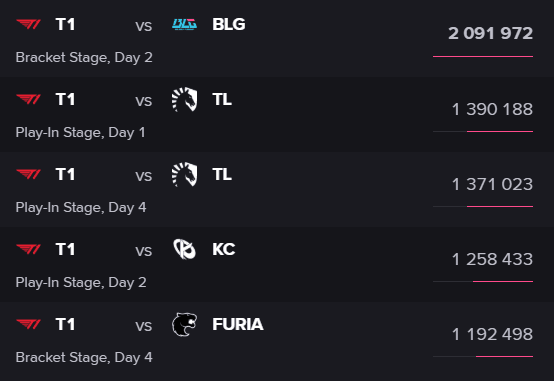
Task: Click the 1 390 188 viewers count
Action: 492,109
